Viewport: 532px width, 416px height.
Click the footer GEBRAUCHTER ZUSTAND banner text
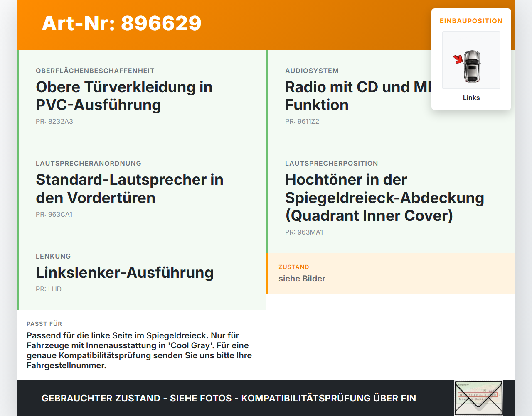point(229,398)
